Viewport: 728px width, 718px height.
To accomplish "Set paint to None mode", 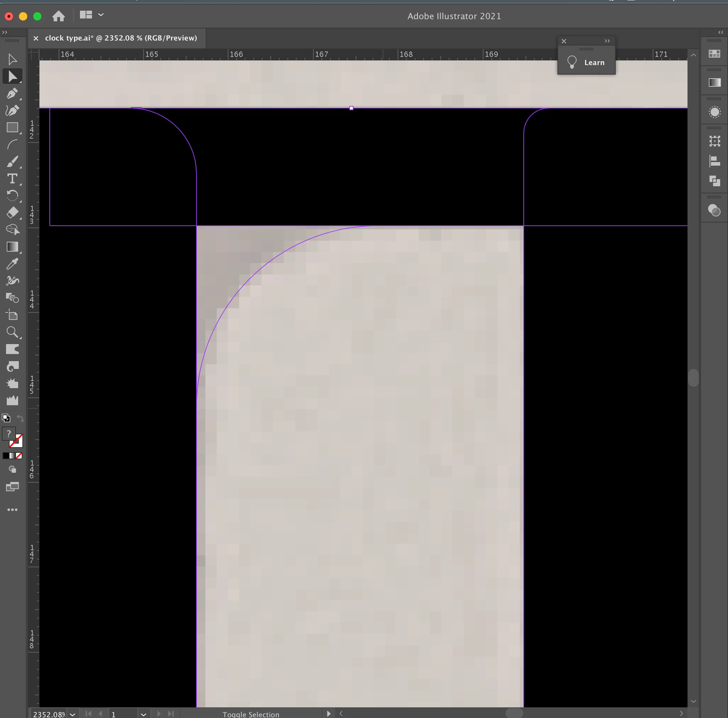I will (x=19, y=456).
